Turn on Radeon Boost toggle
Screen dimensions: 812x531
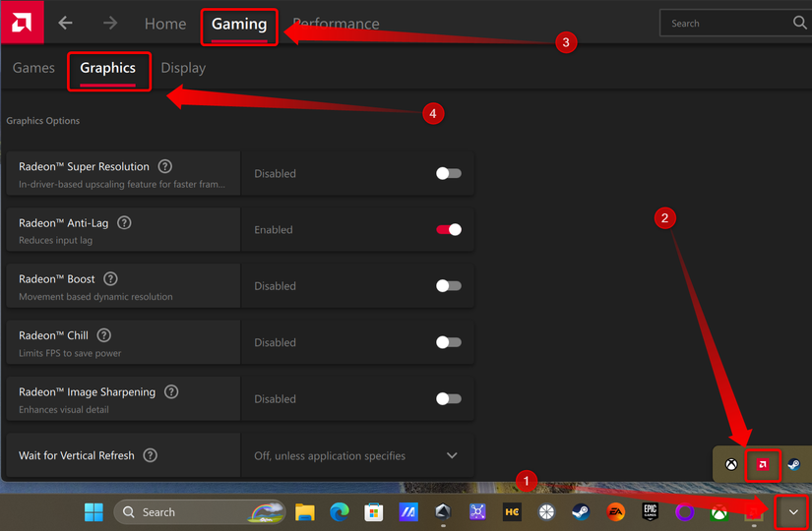[449, 286]
